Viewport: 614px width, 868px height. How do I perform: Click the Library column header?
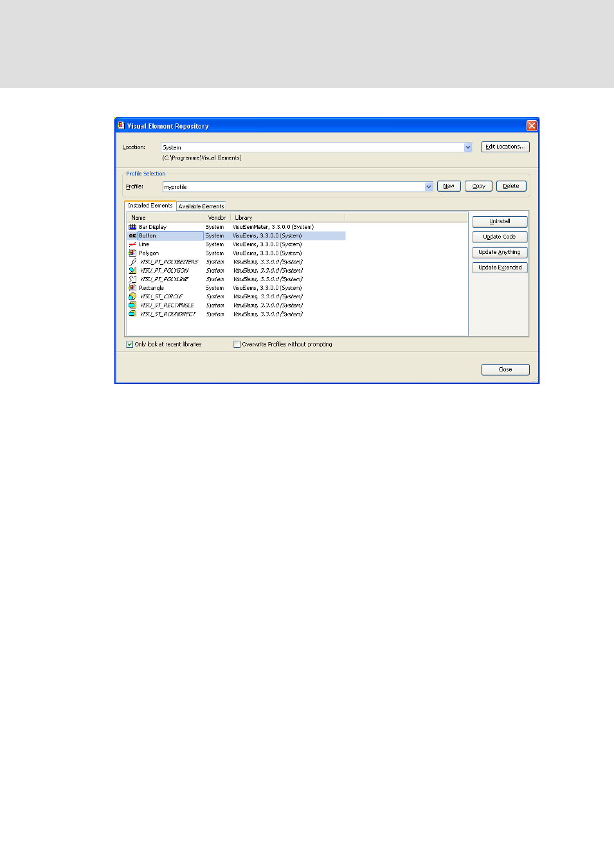pos(287,218)
